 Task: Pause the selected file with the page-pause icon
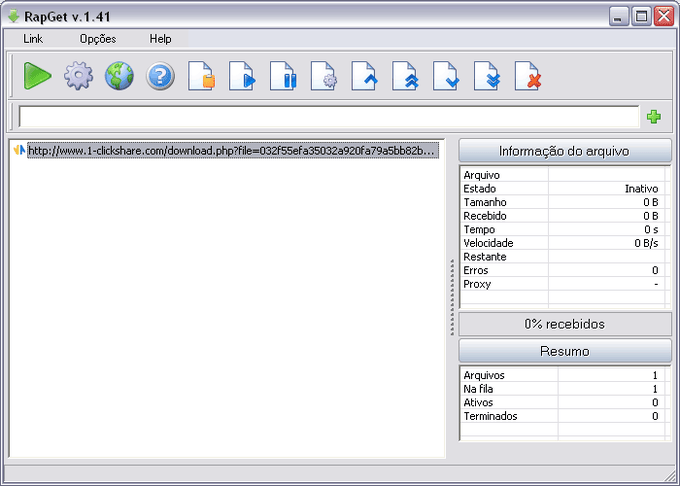283,76
